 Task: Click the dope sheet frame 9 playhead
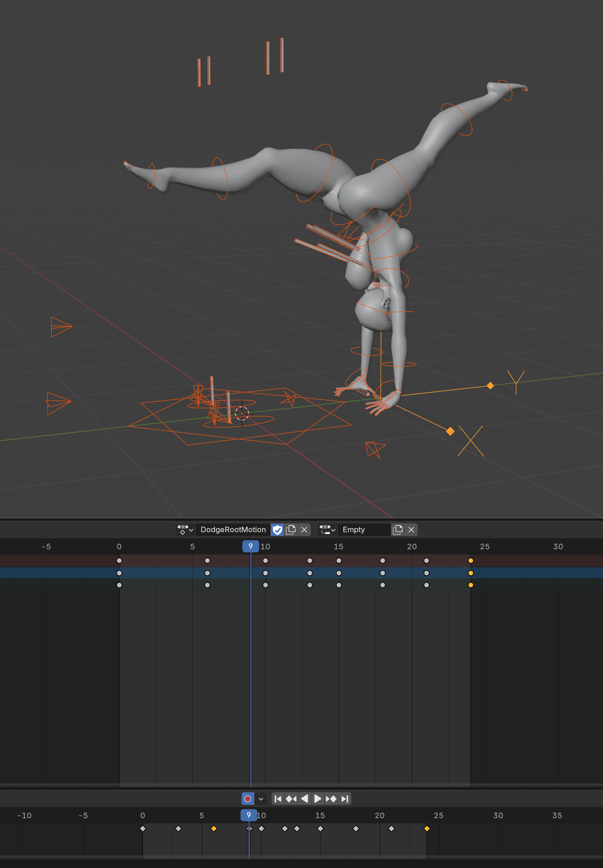point(251,547)
